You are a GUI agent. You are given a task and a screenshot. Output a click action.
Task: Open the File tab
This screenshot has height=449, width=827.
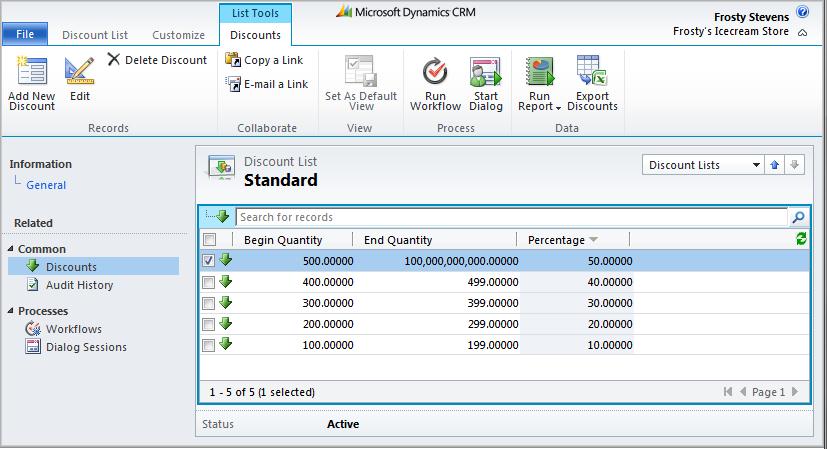pos(25,34)
